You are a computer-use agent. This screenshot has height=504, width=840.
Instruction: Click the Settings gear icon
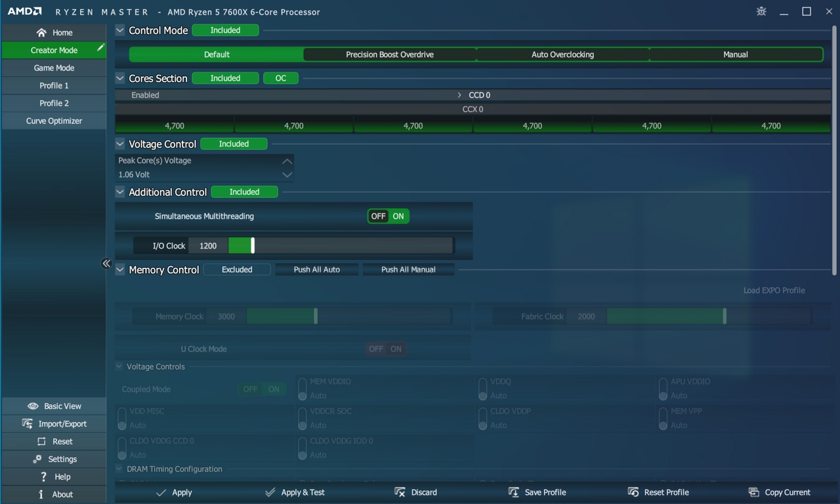37,459
